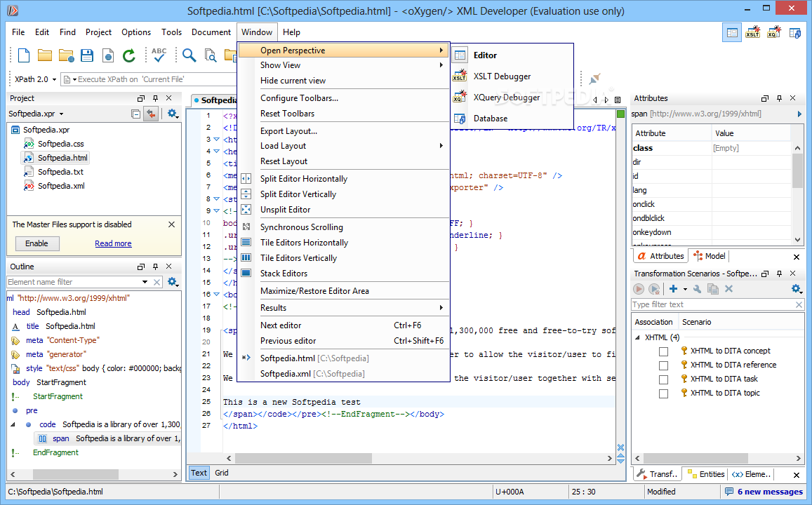Switch to the Model tab
The image size is (812, 505).
click(710, 256)
